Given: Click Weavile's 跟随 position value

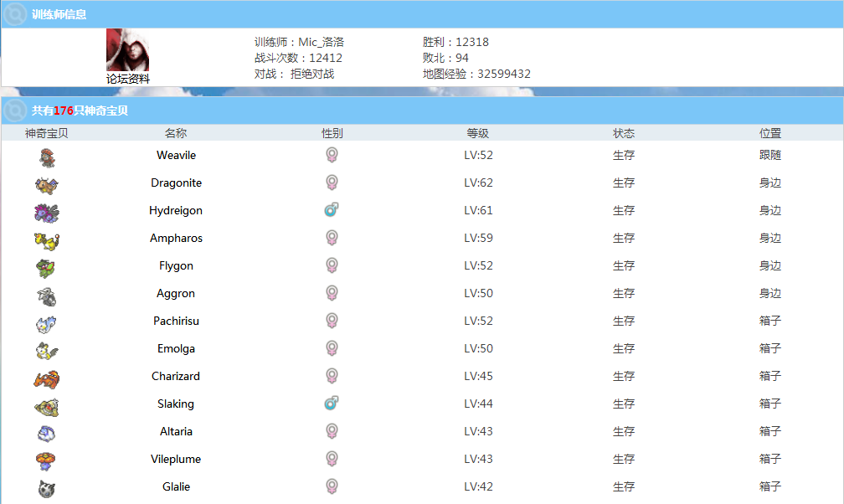Looking at the screenshot, I should [x=770, y=155].
